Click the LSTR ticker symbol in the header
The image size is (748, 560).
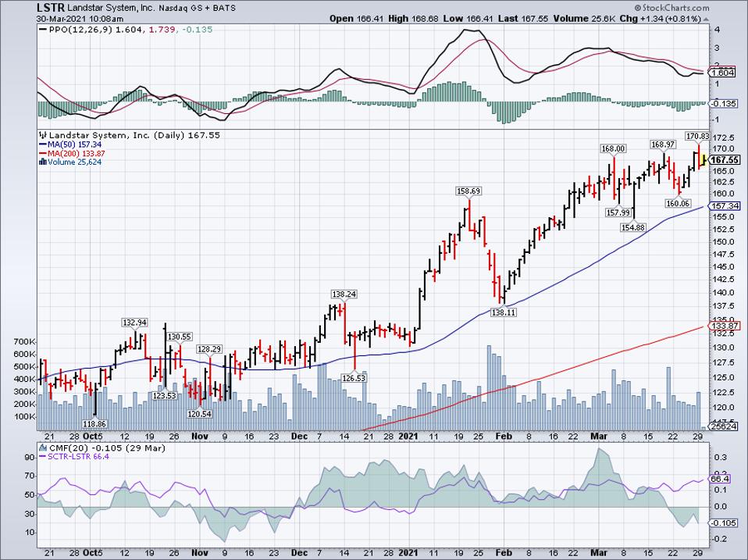click(51, 8)
